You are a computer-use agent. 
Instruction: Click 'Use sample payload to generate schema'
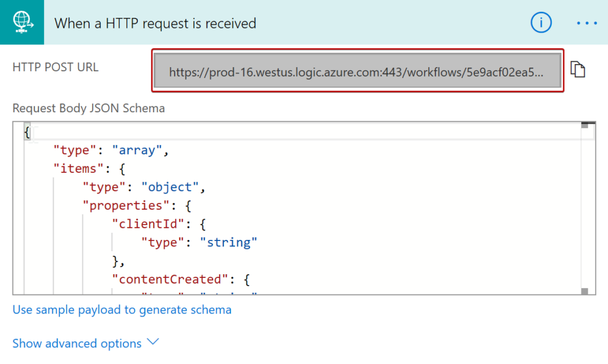tap(122, 309)
